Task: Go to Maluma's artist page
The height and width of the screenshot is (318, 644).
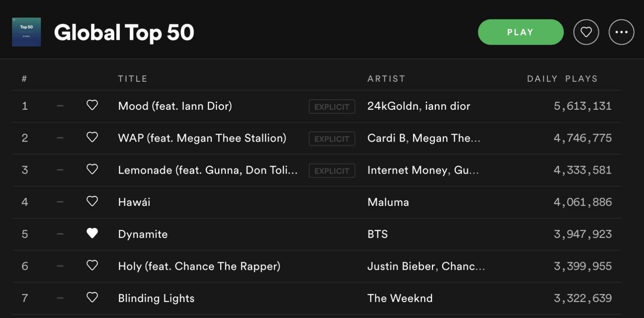Action: click(x=388, y=202)
